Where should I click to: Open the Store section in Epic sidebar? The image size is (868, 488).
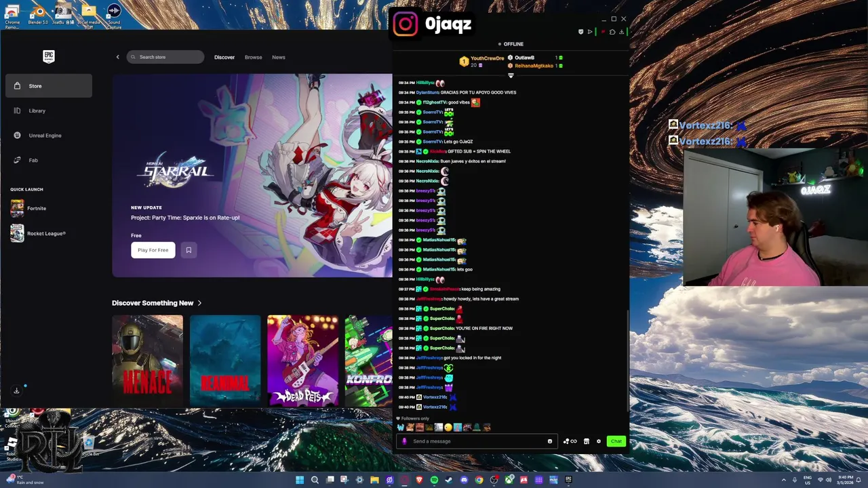49,86
